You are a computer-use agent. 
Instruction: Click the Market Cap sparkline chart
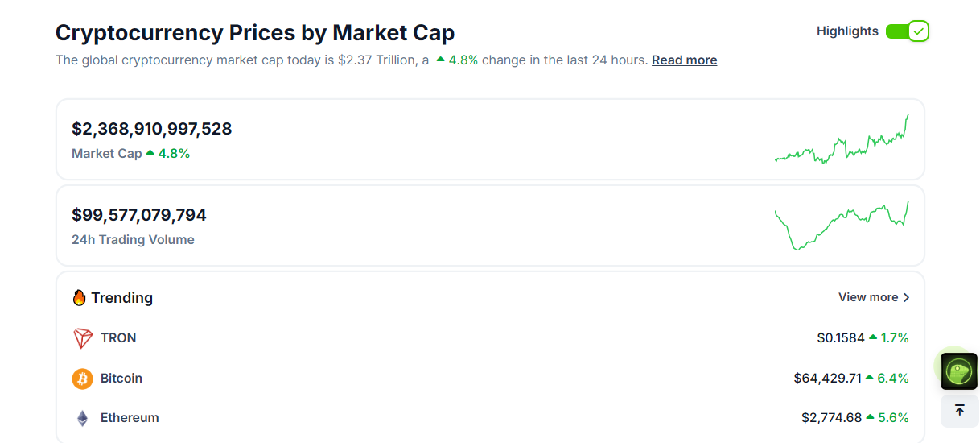click(842, 140)
